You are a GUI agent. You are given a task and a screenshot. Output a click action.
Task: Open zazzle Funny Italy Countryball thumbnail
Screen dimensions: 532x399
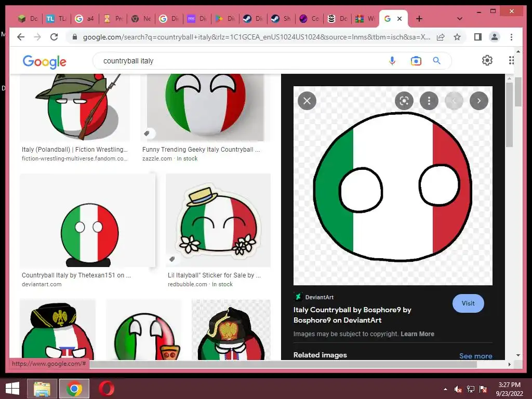206,108
